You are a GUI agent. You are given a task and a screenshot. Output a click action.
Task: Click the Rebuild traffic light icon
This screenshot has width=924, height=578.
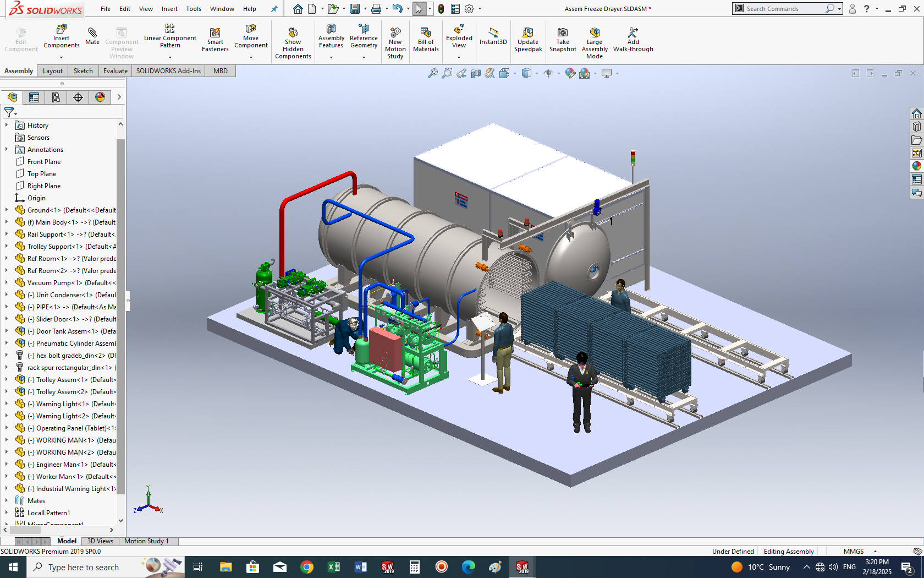click(x=441, y=9)
